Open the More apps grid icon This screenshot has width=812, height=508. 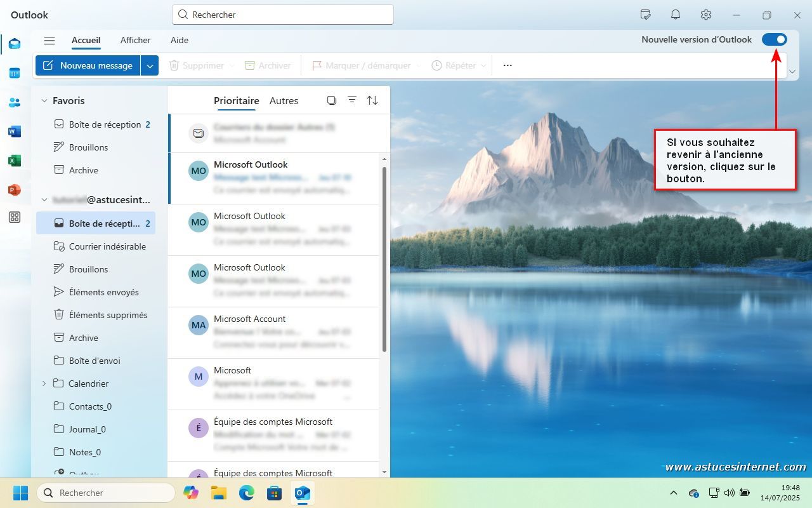[x=15, y=217]
